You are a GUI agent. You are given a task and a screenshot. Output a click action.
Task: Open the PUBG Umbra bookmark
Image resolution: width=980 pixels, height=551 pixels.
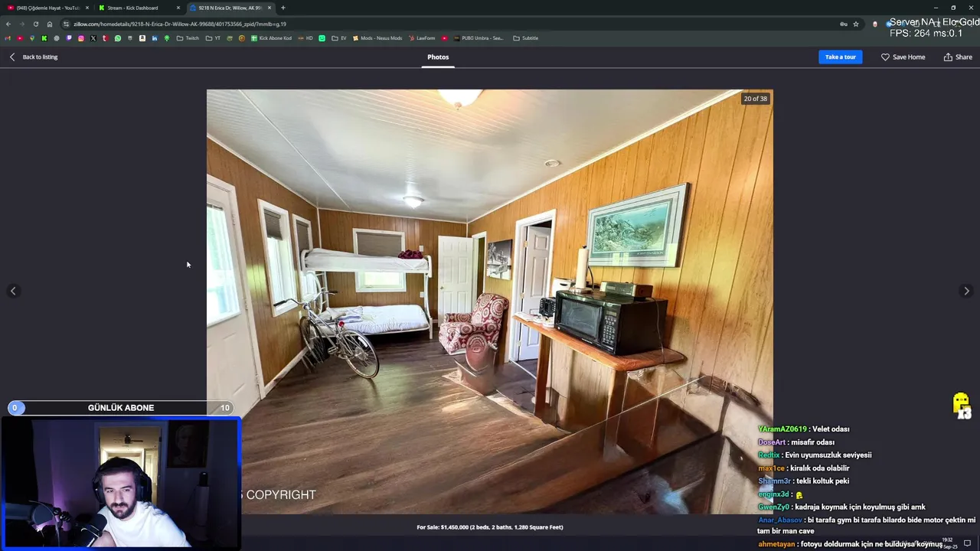click(x=479, y=37)
